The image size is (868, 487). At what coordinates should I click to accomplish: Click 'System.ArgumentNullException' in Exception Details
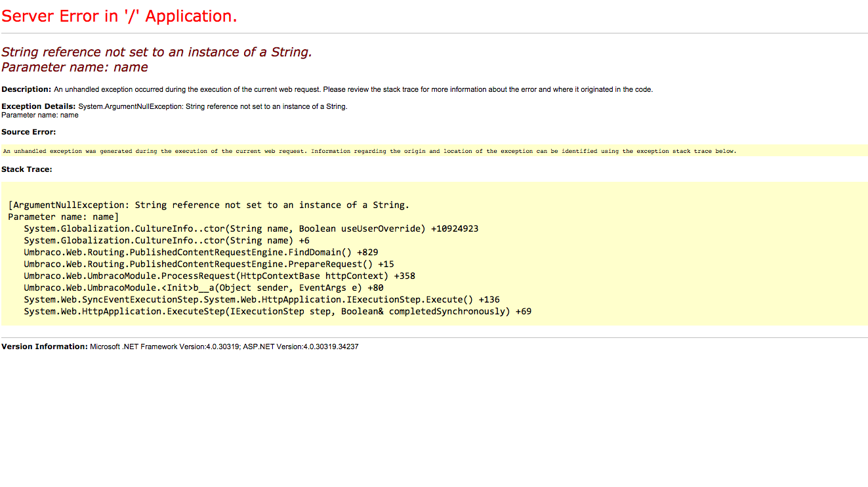point(129,106)
